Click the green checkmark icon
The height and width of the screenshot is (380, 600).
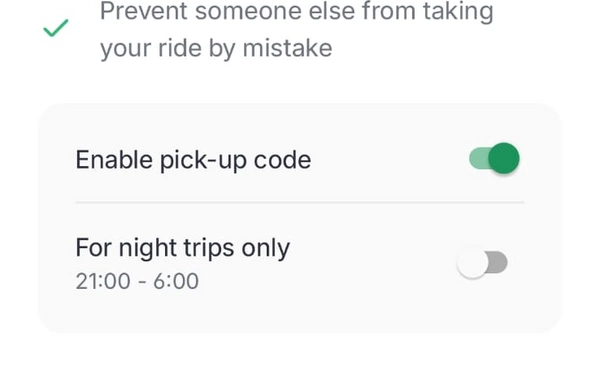[56, 28]
